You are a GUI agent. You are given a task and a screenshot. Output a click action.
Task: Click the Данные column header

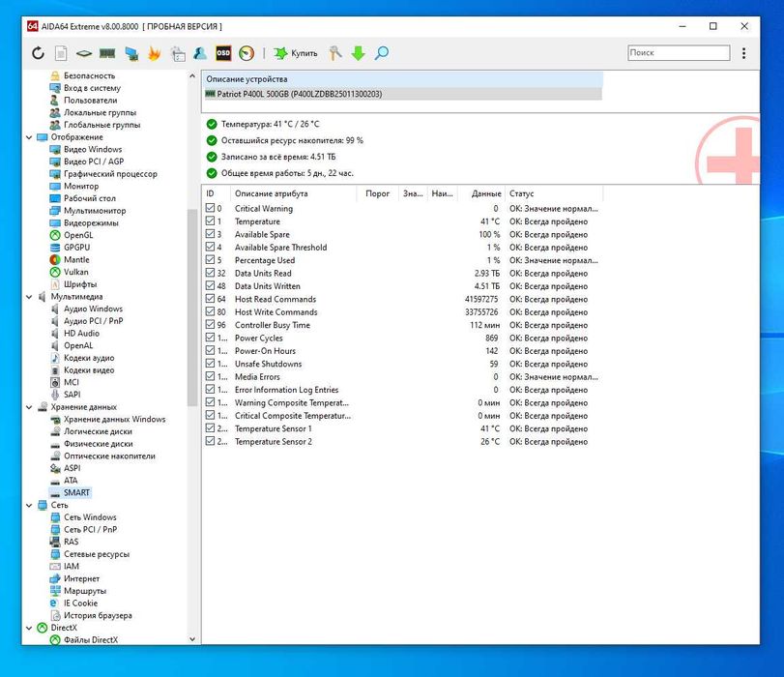coord(480,193)
